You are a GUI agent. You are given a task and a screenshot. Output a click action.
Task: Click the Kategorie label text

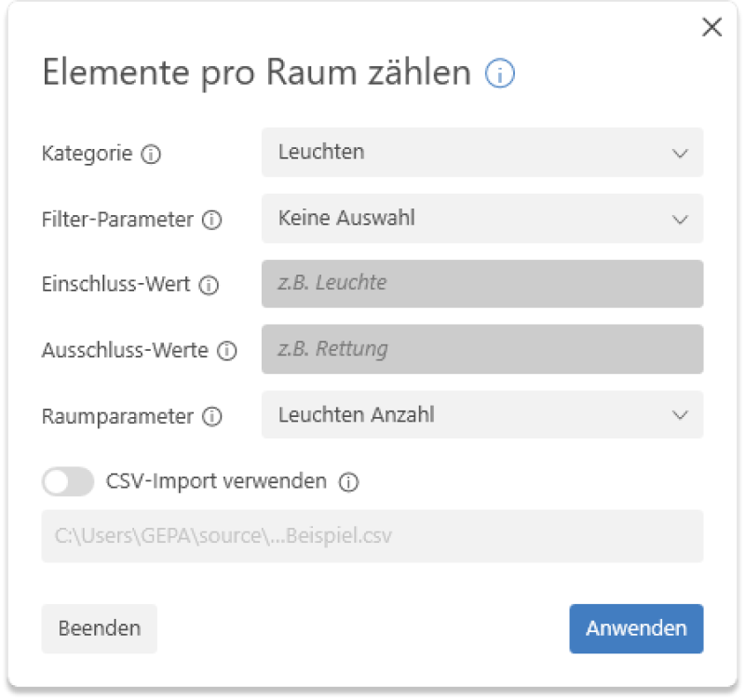pyautogui.click(x=88, y=154)
